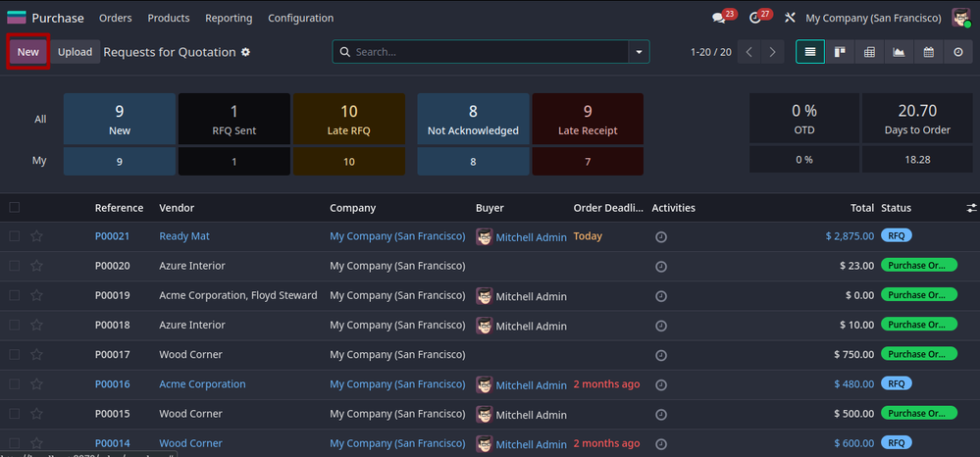The image size is (980, 457).
Task: Open the company switcher My Company (San Francisco)
Action: coord(873,18)
